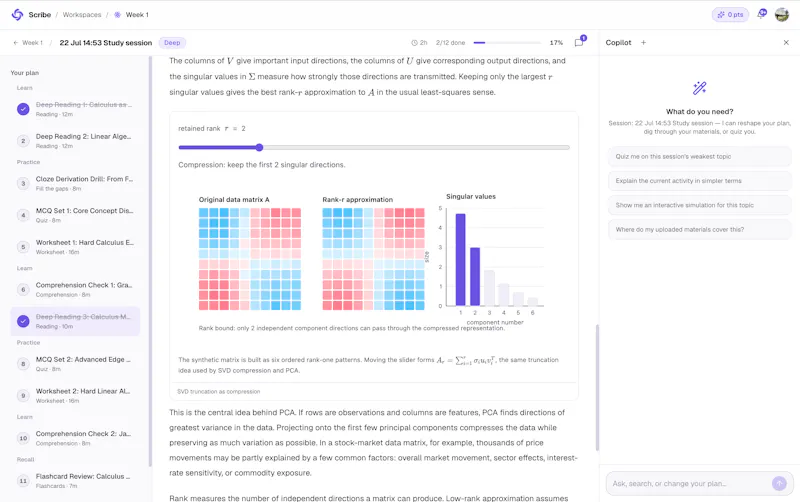This screenshot has height=502, width=800.
Task: Open the notifications bell icon
Action: click(x=762, y=14)
